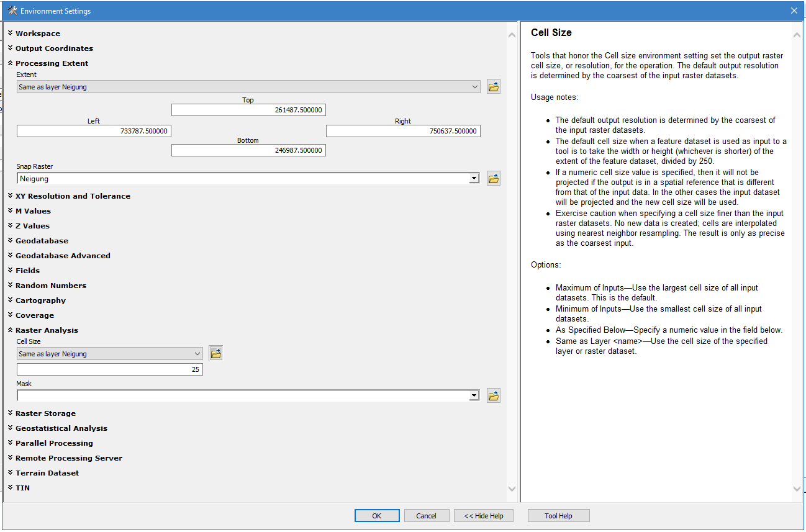The width and height of the screenshot is (806, 532).
Task: Expand the Geodatabase Advanced section
Action: (x=62, y=256)
